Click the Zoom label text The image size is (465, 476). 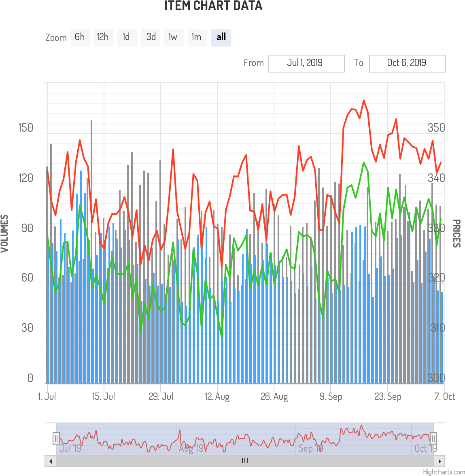56,38
